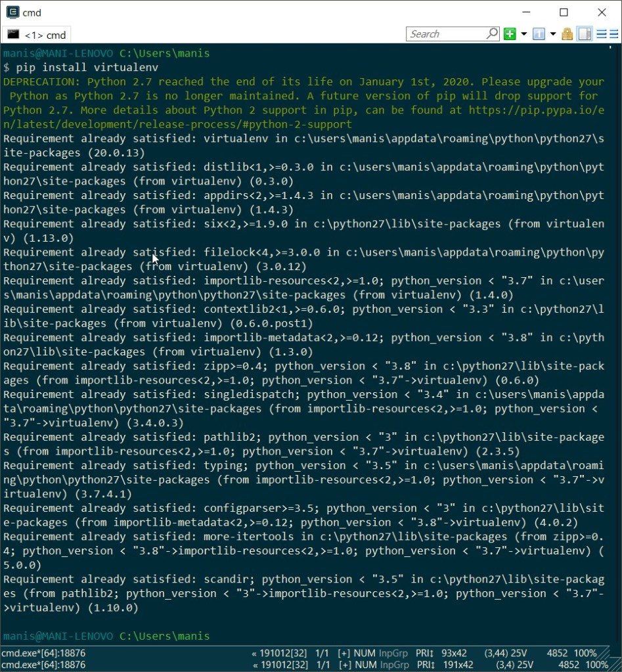Click the magnifier icon in Search box
This screenshot has width=622, height=672.
492,34
